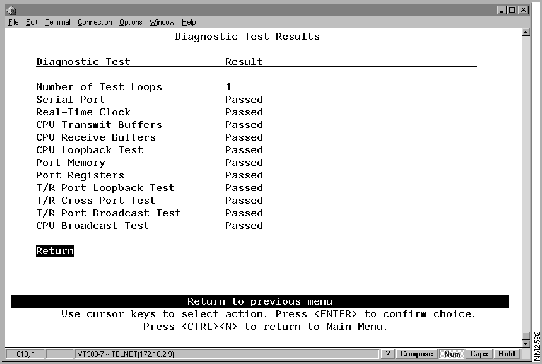Image resolution: width=542 pixels, height=364 pixels.
Task: Click the Number of Test Loops row
Action: click(150, 87)
